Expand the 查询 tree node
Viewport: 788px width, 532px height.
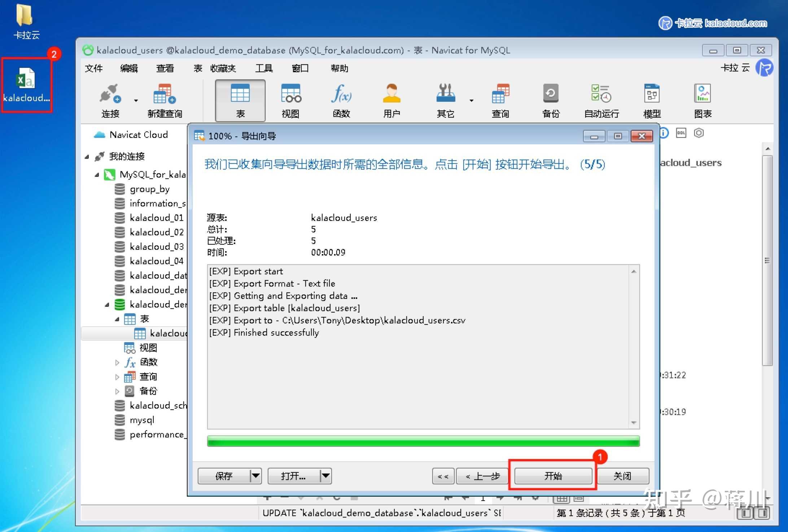pos(117,377)
